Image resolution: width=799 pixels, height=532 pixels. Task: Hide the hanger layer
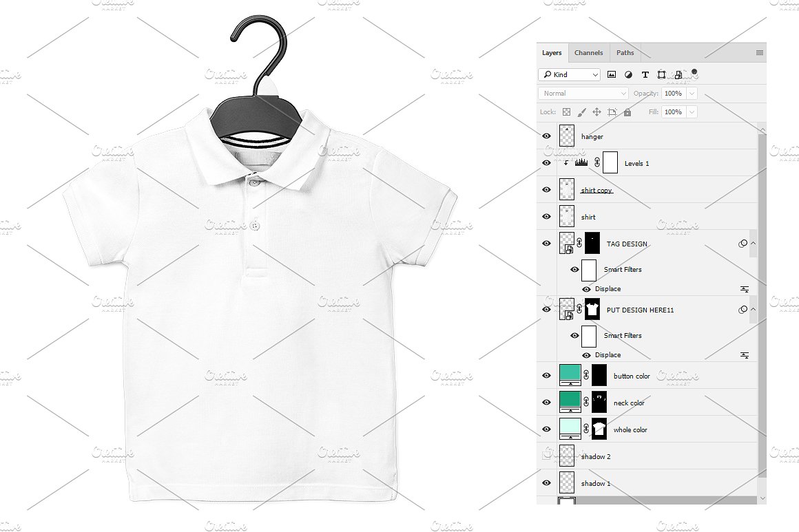(547, 136)
